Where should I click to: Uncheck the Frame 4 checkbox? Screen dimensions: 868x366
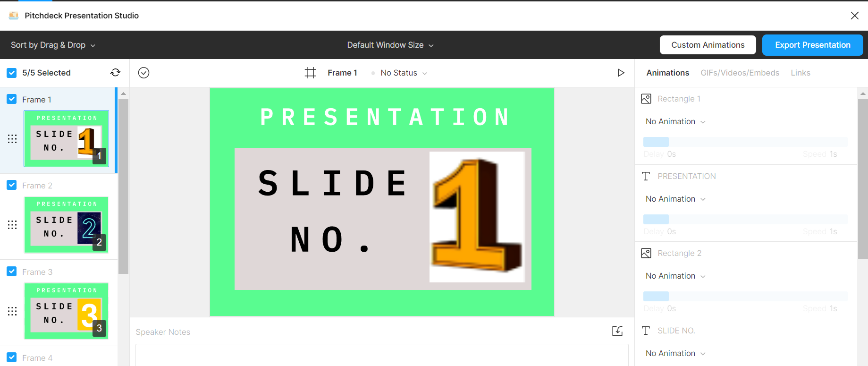[x=12, y=357]
